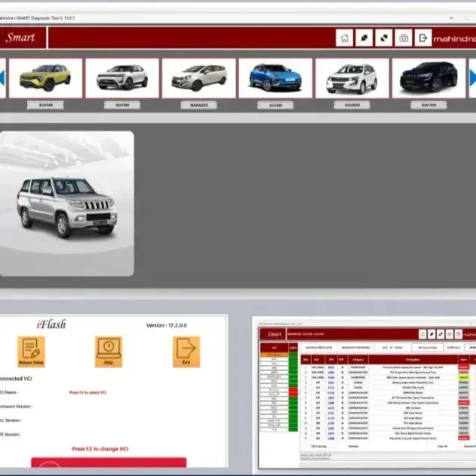Select the blue XUV400 thumbnail

[x=275, y=78]
